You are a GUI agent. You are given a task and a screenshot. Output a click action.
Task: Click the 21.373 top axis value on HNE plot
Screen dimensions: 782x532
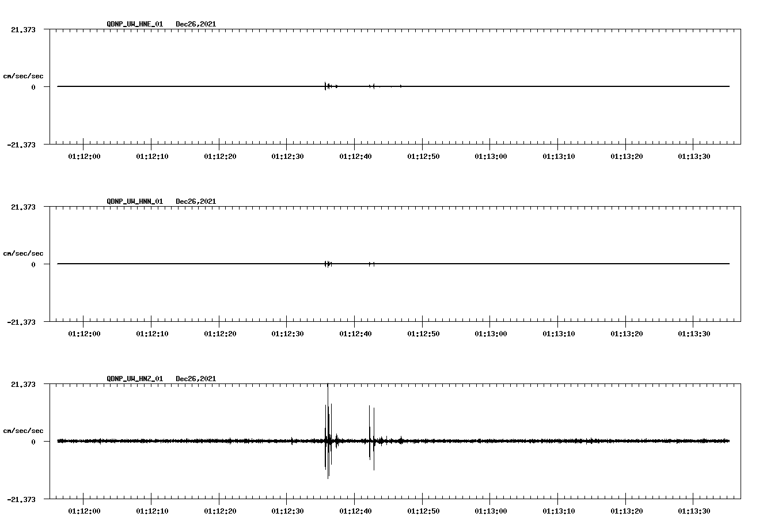[x=23, y=29]
